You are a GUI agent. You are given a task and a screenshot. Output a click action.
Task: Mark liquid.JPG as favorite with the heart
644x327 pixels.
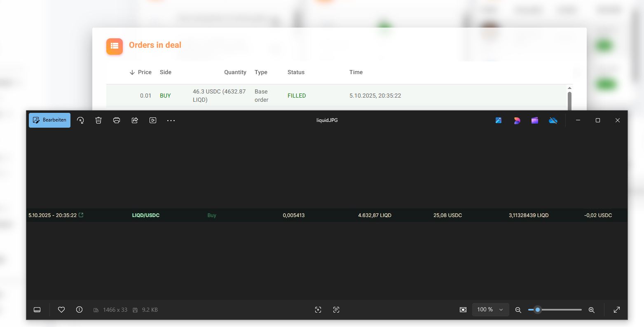pos(61,310)
